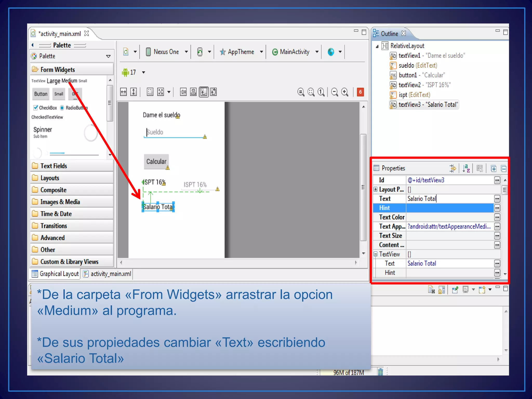Open the Nexus One device dropdown
The height and width of the screenshot is (399, 532).
(186, 52)
